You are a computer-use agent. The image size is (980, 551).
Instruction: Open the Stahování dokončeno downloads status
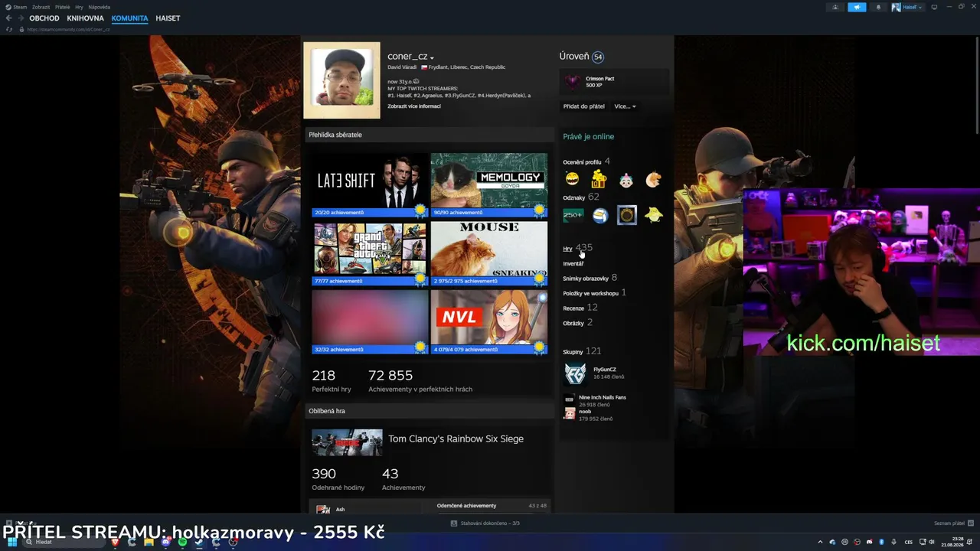[485, 523]
